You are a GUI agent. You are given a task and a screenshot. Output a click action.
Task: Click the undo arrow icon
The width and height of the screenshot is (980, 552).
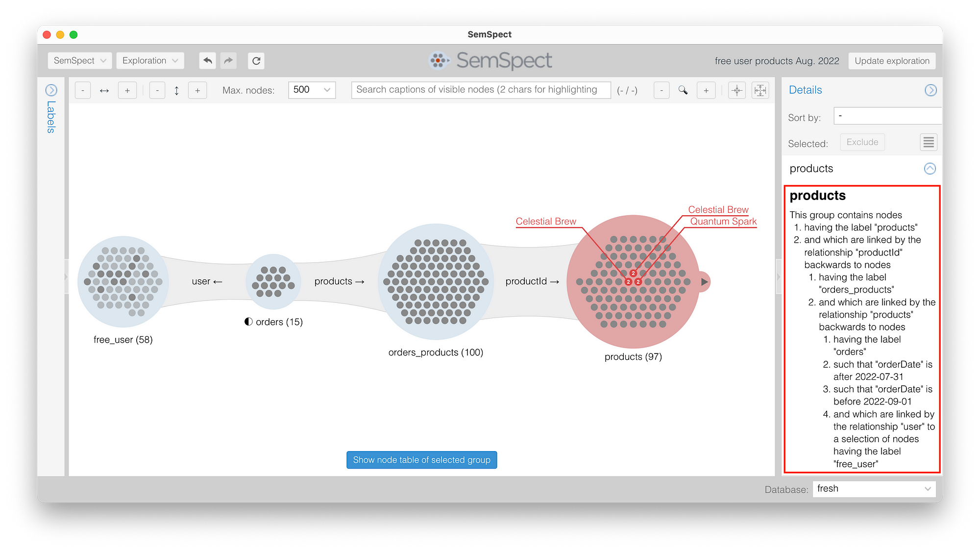(207, 61)
